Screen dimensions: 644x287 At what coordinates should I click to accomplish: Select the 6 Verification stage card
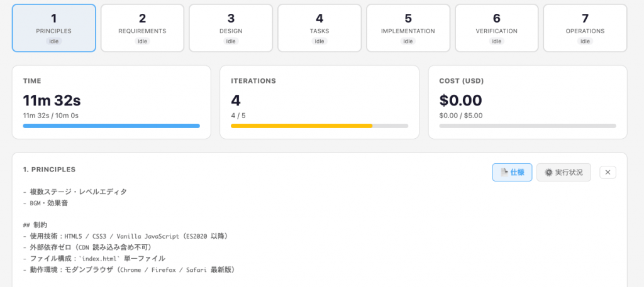coord(496,28)
